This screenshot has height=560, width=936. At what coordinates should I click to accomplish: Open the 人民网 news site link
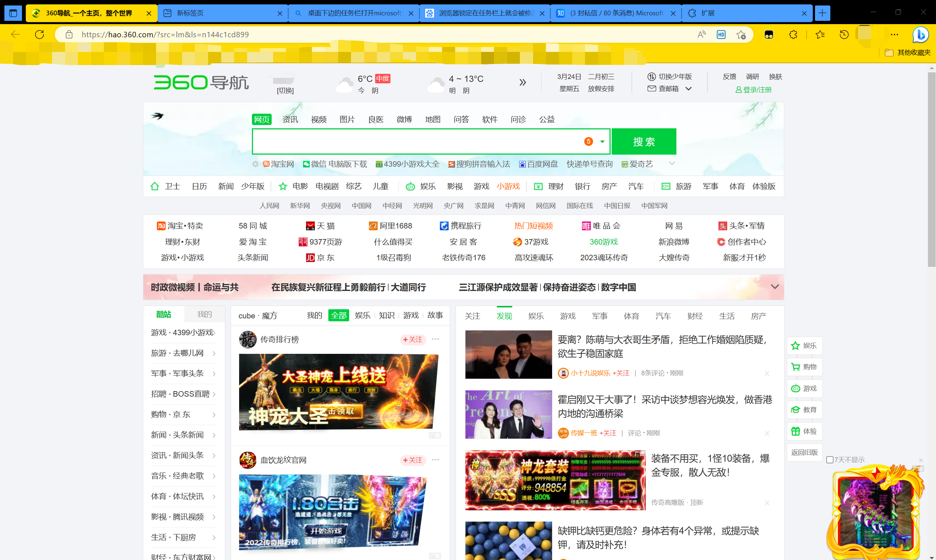(x=269, y=206)
